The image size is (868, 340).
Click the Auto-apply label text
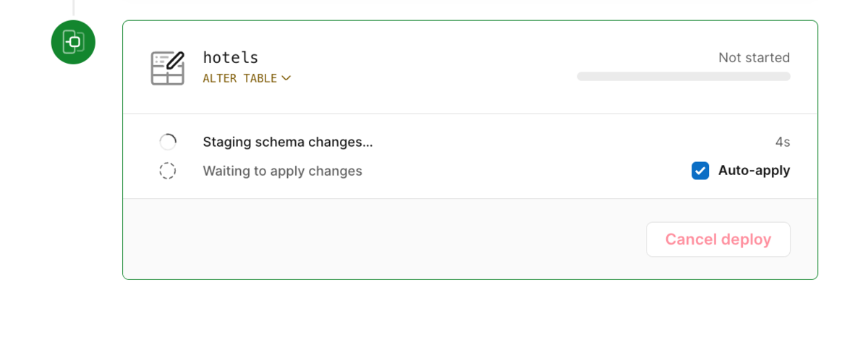(754, 171)
